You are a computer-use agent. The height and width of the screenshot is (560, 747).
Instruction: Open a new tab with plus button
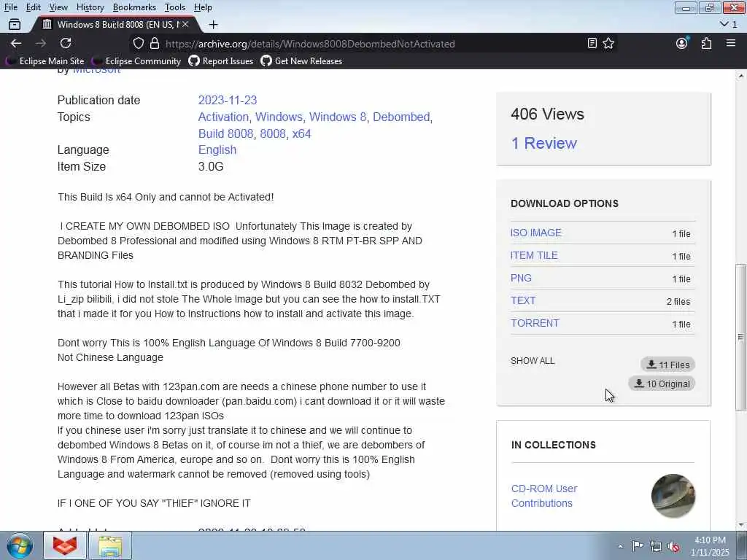(214, 24)
